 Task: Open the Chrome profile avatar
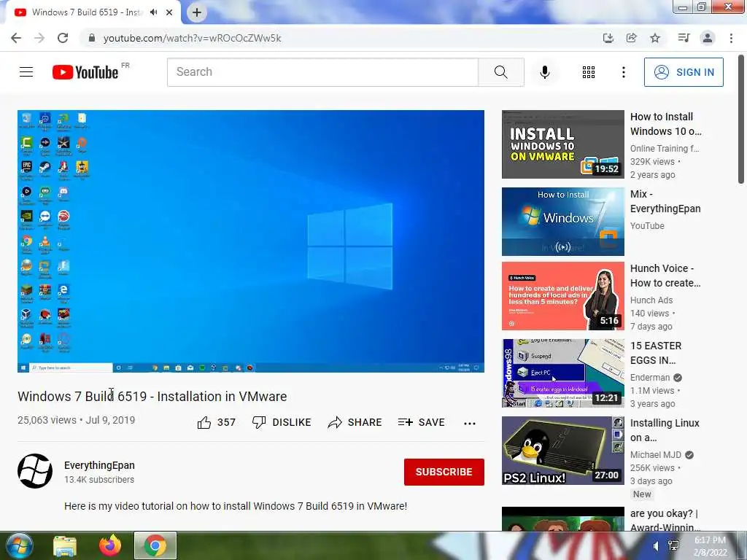[708, 38]
